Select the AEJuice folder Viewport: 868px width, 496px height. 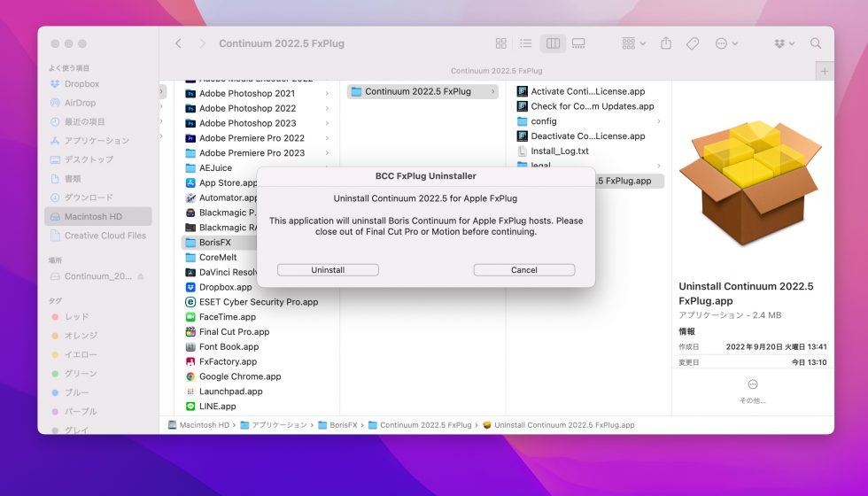[215, 167]
